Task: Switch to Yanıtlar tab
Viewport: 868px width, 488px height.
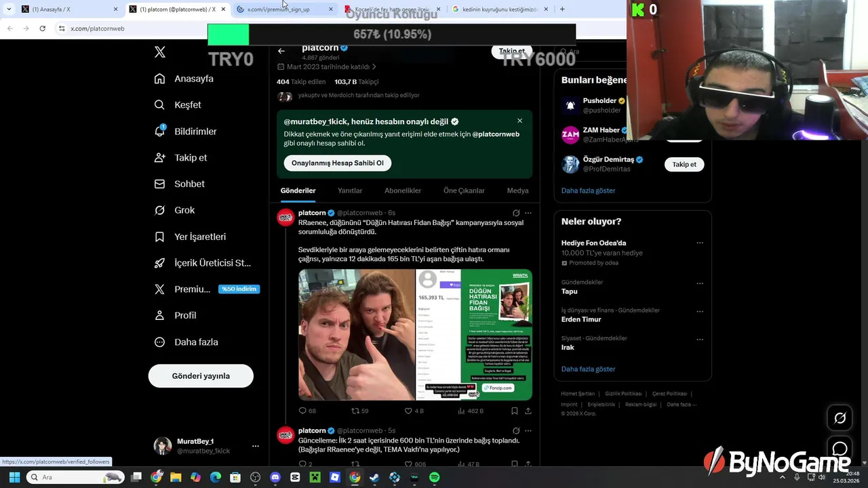Action: [350, 190]
